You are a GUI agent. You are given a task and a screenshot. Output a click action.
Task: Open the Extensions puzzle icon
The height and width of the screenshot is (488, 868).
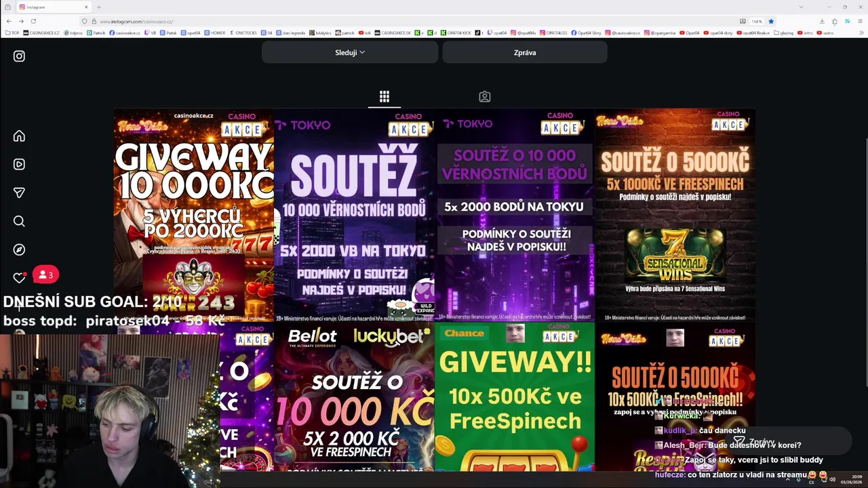click(835, 22)
